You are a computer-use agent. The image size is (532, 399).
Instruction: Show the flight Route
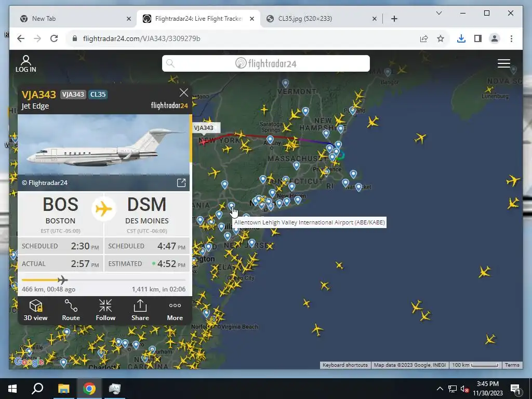(x=71, y=310)
